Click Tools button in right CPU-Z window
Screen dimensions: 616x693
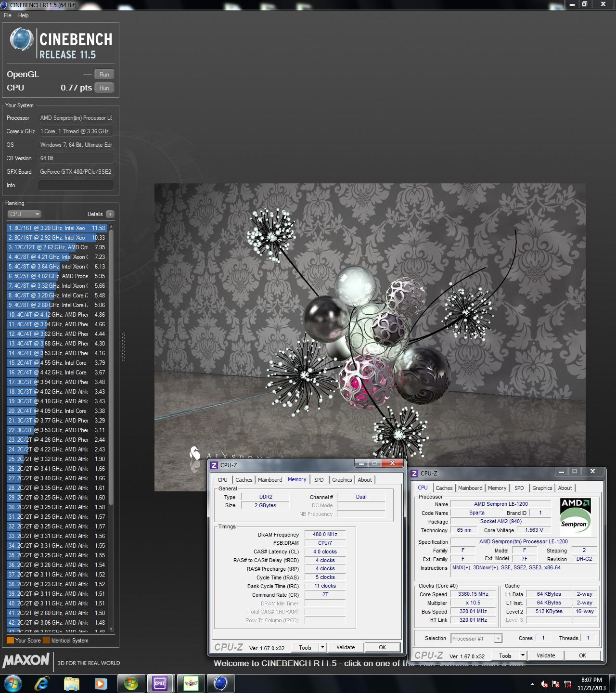point(505,655)
